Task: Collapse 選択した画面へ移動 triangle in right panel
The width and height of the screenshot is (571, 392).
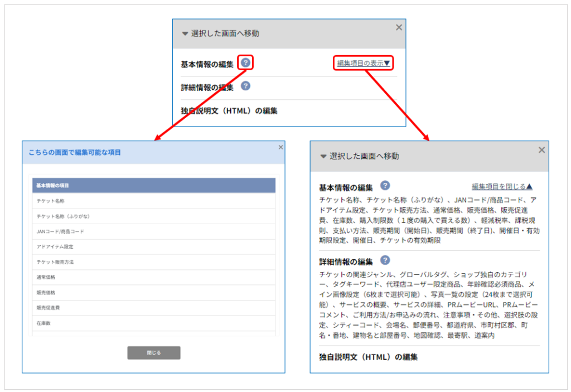Action: coord(323,156)
